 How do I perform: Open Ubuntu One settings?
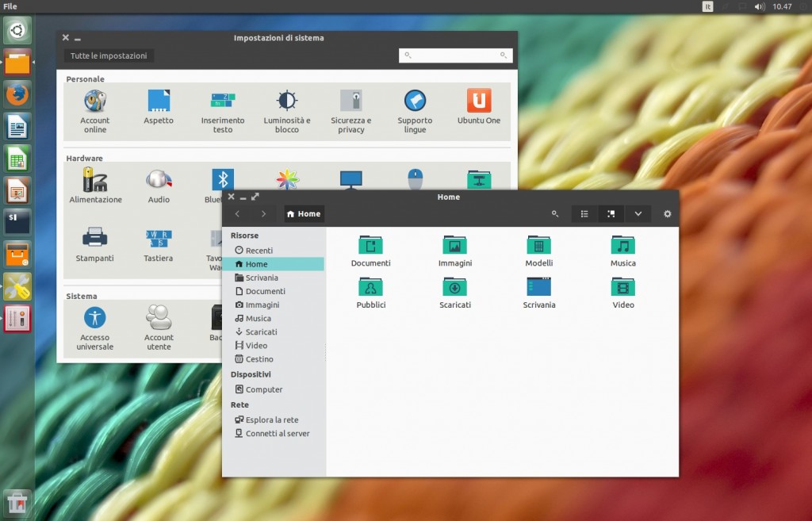[x=478, y=101]
